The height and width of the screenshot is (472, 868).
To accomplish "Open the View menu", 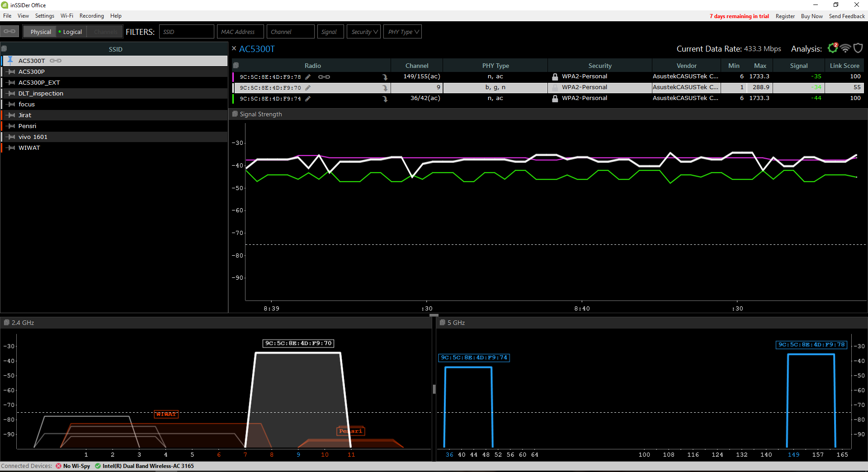I will [23, 16].
